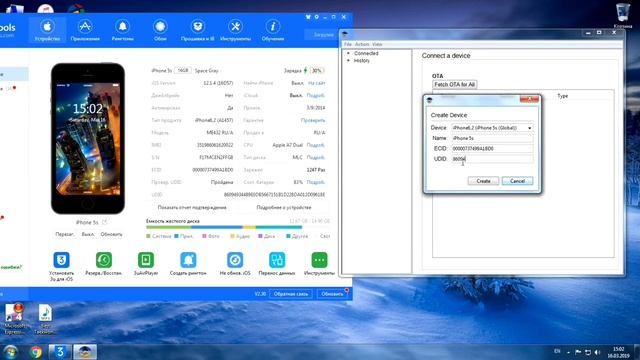This screenshot has height=360, width=640.
Task: Click Подроб. link beside 83% battery
Action: coord(316,182)
